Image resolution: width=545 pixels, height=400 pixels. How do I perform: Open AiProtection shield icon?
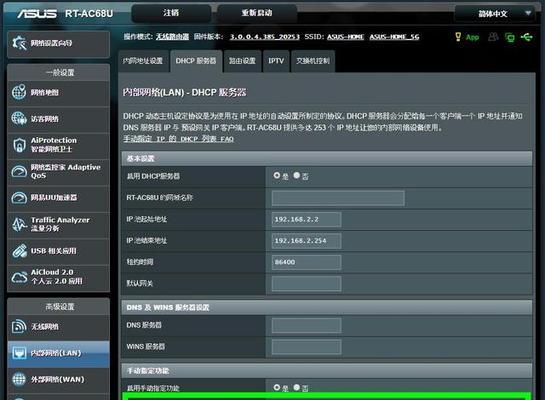pos(19,145)
